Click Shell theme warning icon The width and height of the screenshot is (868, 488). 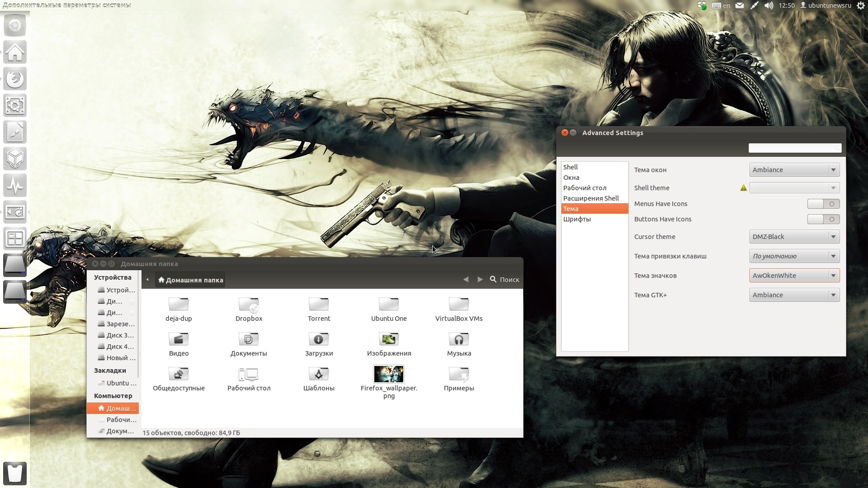click(743, 188)
